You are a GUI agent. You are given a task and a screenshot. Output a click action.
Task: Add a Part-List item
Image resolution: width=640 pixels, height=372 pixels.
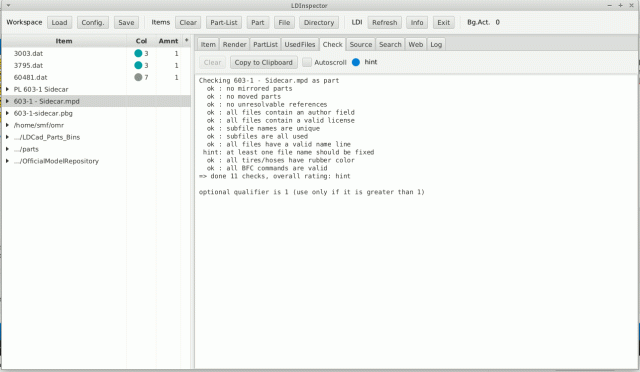pos(224,22)
